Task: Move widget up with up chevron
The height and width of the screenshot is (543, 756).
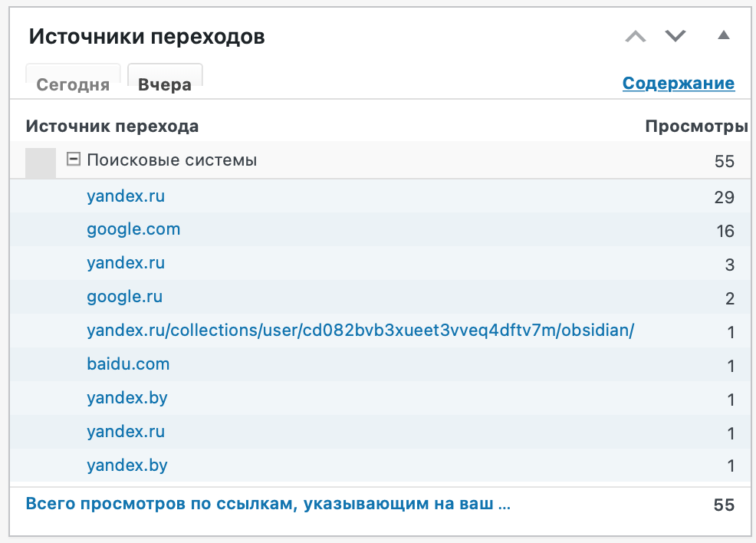Action: tap(636, 36)
